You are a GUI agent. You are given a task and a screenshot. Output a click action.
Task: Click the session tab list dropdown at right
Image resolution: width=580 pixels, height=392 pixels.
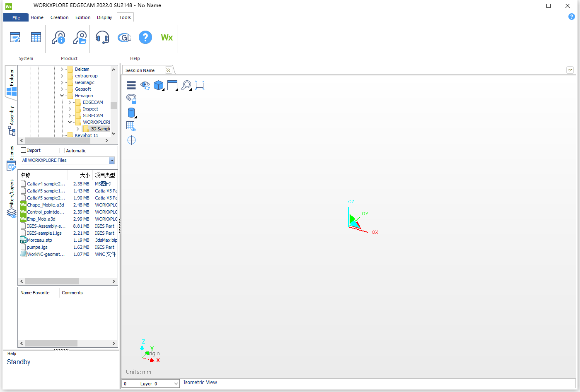570,70
